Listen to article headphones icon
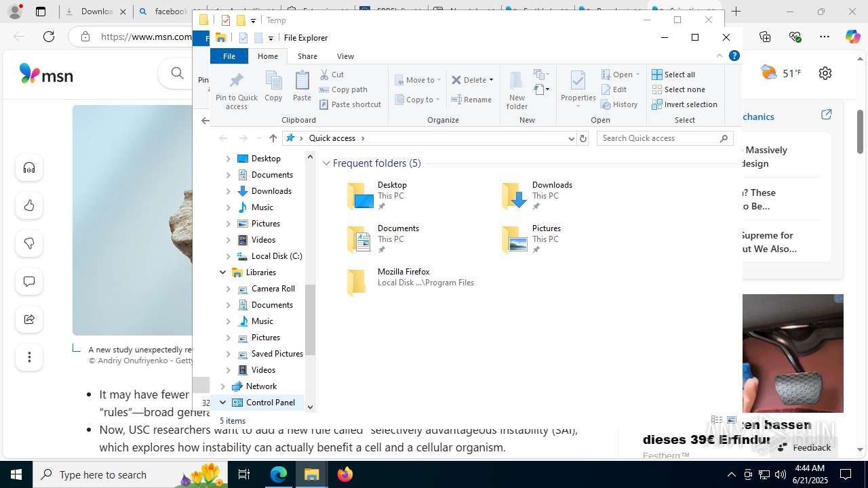 click(29, 168)
